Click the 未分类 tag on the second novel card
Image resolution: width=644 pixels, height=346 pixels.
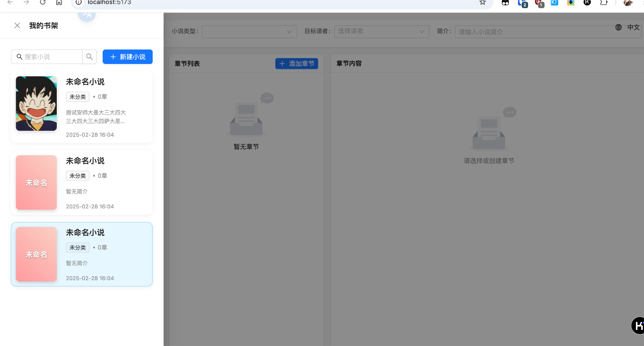point(78,176)
